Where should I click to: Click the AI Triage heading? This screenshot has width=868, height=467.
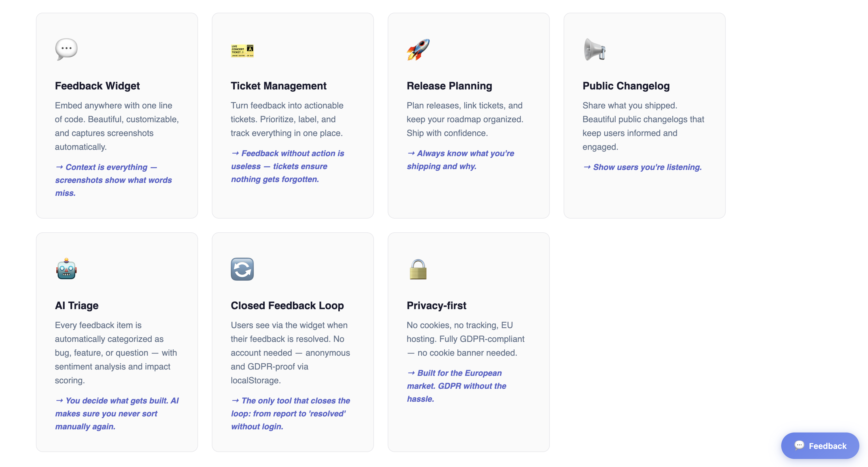76,305
